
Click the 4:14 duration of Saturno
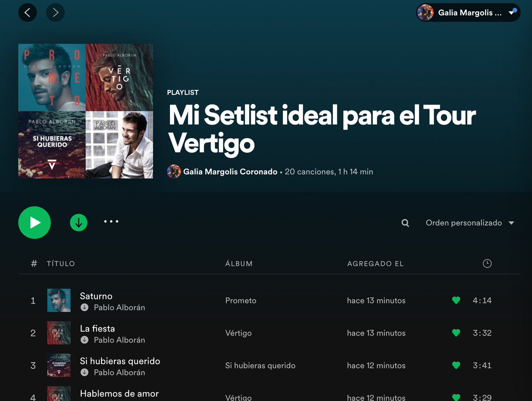[482, 300]
